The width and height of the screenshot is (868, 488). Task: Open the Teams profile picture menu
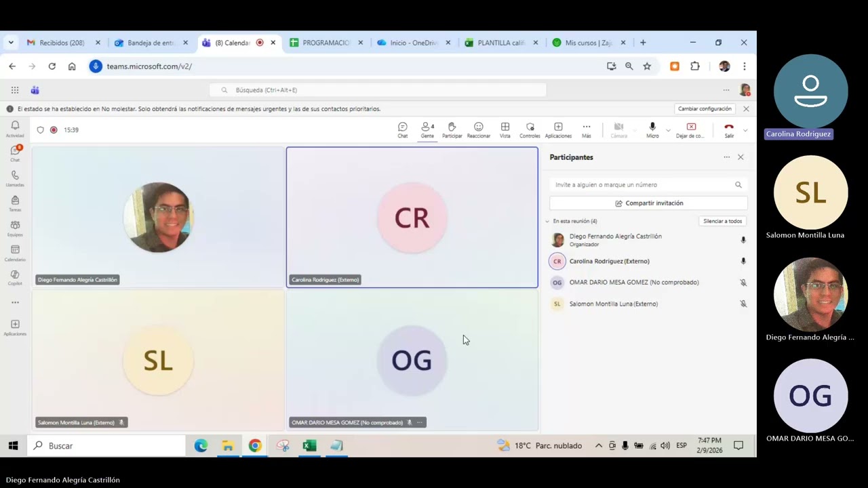pyautogui.click(x=745, y=89)
